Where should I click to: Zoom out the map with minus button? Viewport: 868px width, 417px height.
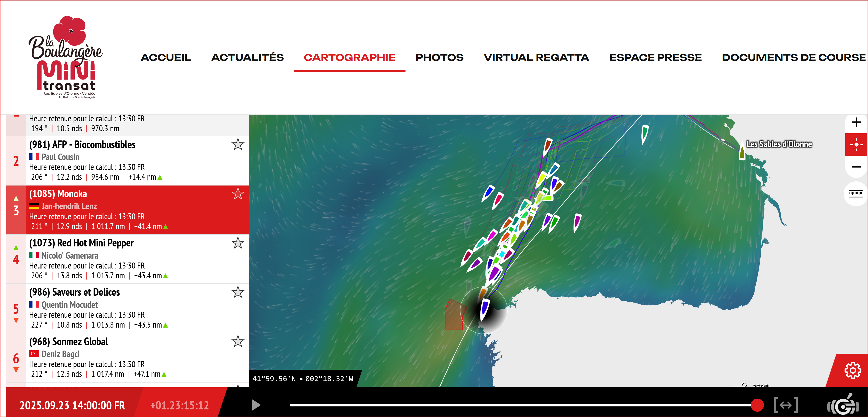pyautogui.click(x=856, y=167)
